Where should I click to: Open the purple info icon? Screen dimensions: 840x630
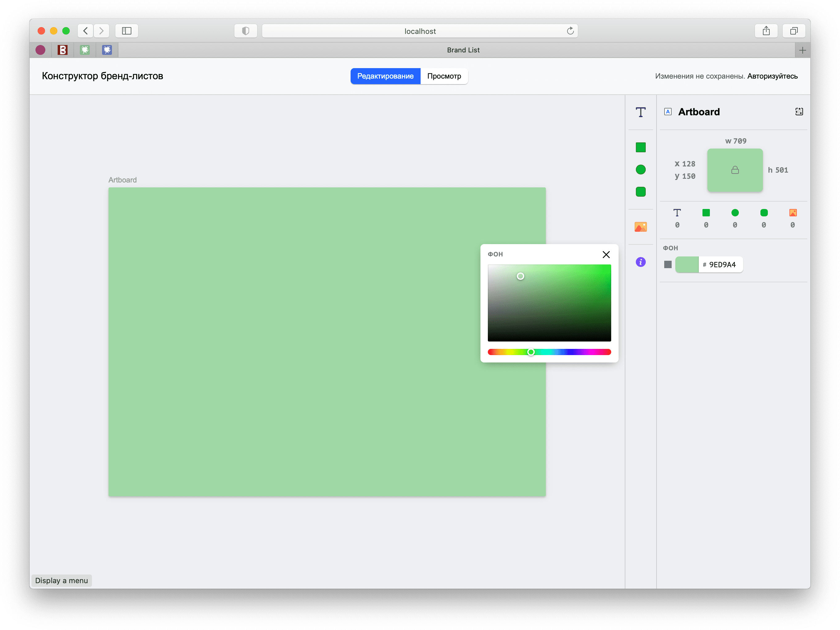(640, 262)
